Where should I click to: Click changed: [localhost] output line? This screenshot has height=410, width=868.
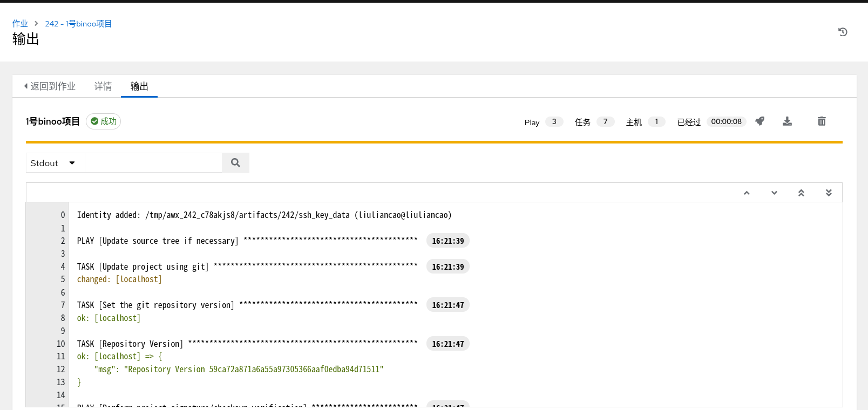click(119, 279)
